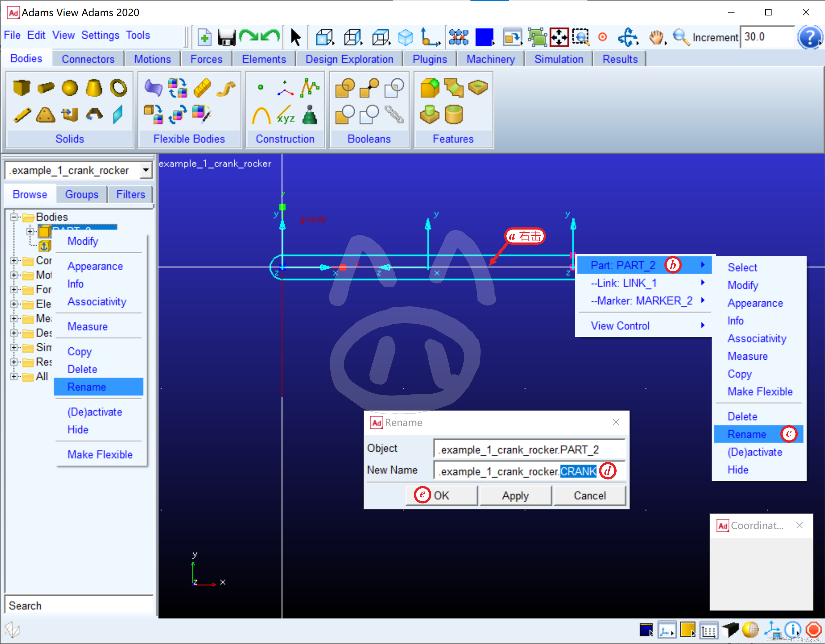
Task: Click the Select arrow tool
Action: (x=295, y=37)
